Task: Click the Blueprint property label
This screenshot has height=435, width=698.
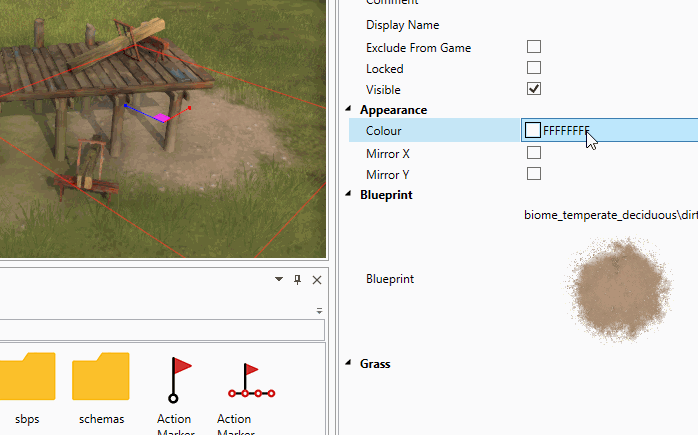Action: coord(390,279)
